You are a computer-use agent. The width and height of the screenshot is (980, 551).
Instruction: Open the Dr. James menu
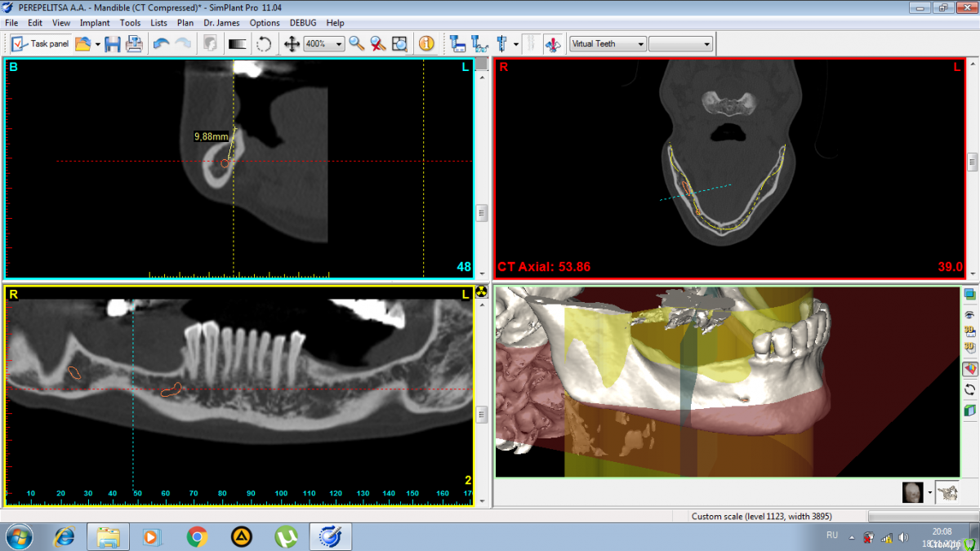221,23
